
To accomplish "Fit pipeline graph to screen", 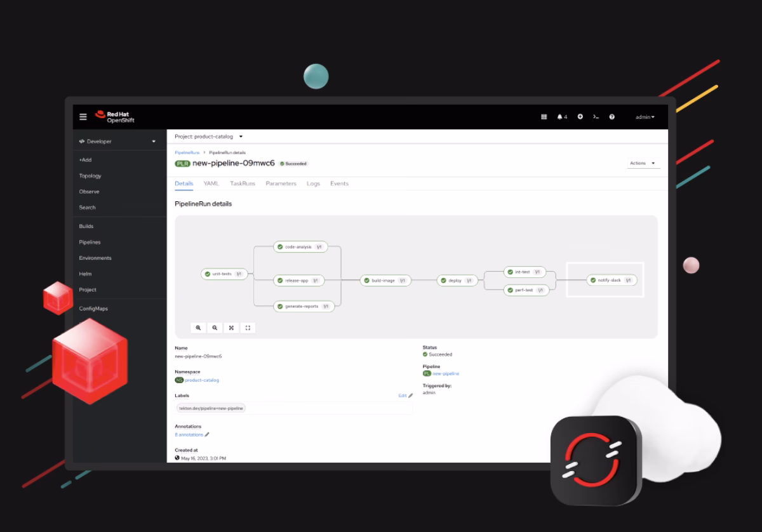I will pyautogui.click(x=231, y=328).
